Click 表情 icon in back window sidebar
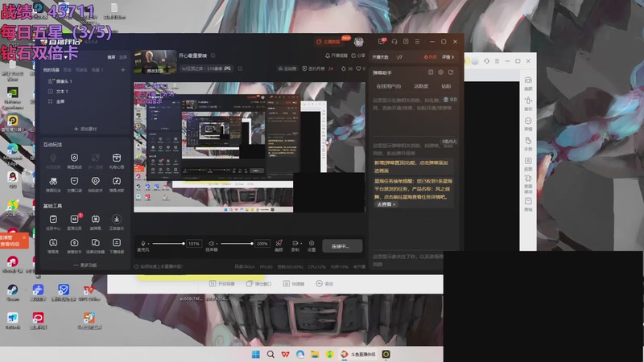The height and width of the screenshot is (362, 644). coord(529,124)
